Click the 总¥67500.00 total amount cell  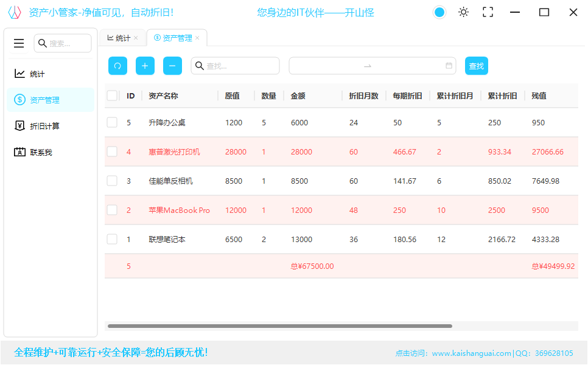312,266
